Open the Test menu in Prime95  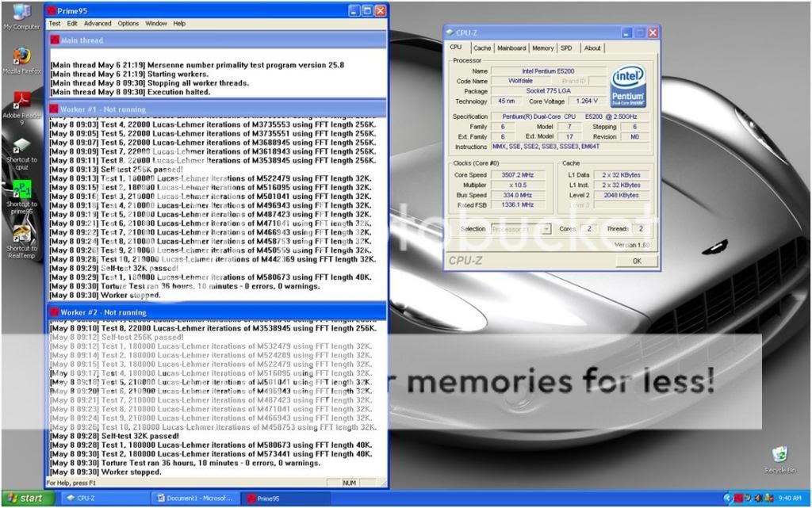click(x=55, y=23)
